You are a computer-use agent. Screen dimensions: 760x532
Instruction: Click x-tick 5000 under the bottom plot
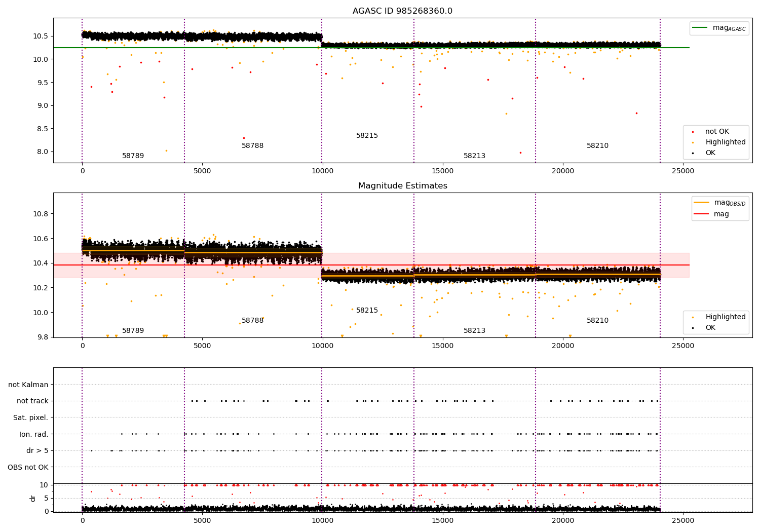pos(202,520)
